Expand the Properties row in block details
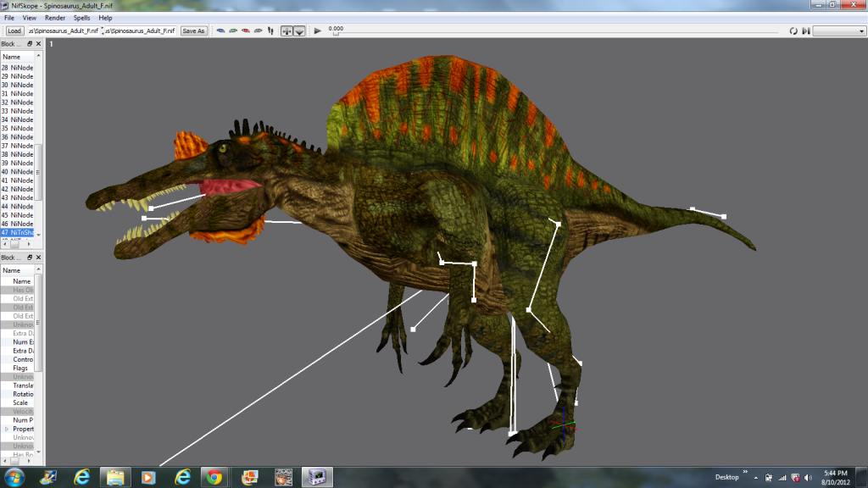 coord(8,429)
